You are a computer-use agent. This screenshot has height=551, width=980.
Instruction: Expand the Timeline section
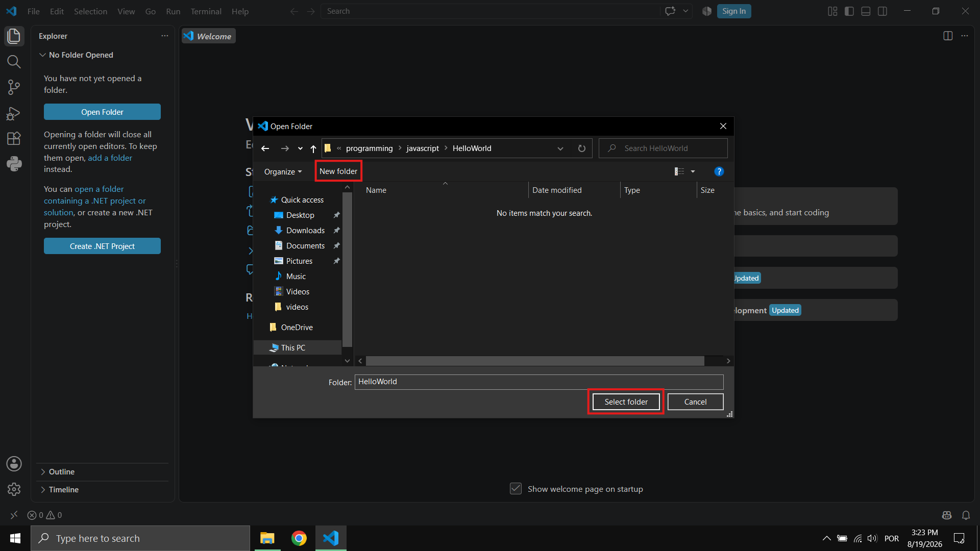click(102, 490)
